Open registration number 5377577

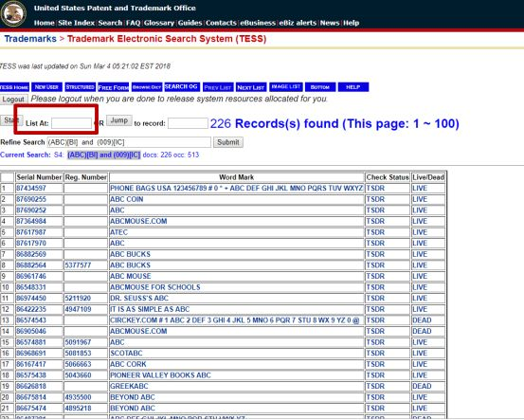coord(78,265)
